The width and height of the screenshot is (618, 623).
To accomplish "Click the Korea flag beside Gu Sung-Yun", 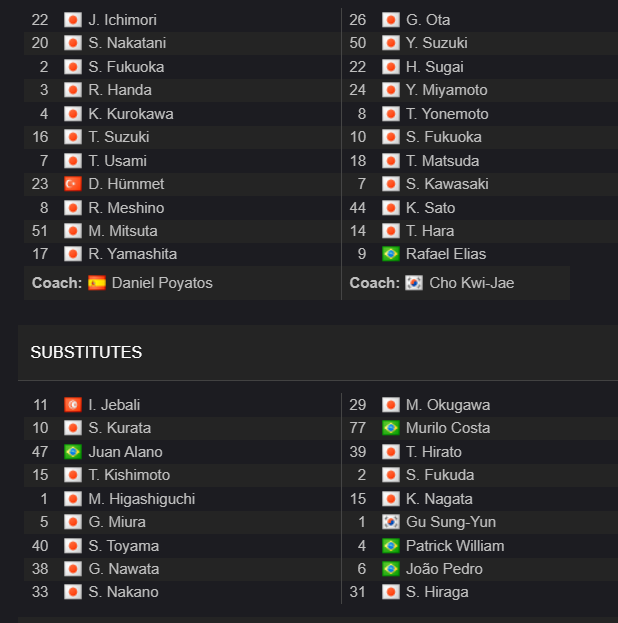I will 391,522.
